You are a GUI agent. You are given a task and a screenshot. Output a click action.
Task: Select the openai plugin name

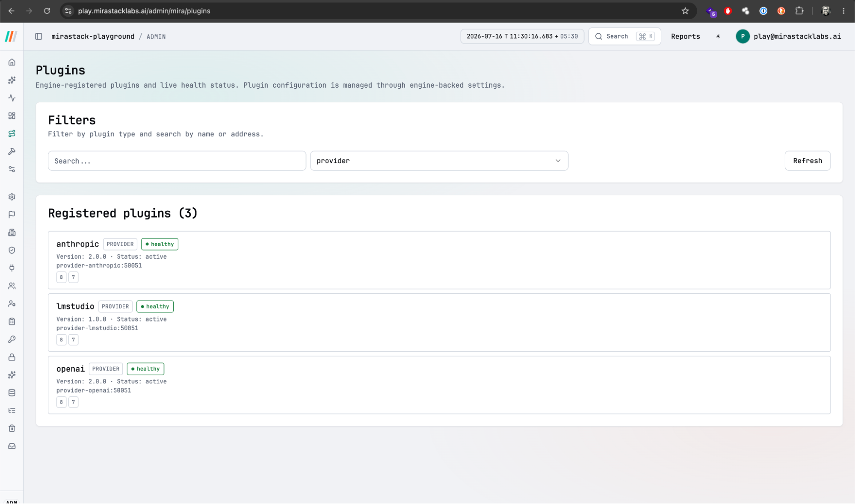[71, 369]
